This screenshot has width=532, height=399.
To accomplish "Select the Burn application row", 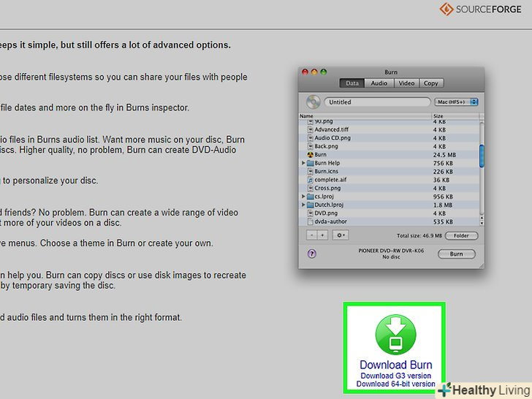I will [389, 155].
